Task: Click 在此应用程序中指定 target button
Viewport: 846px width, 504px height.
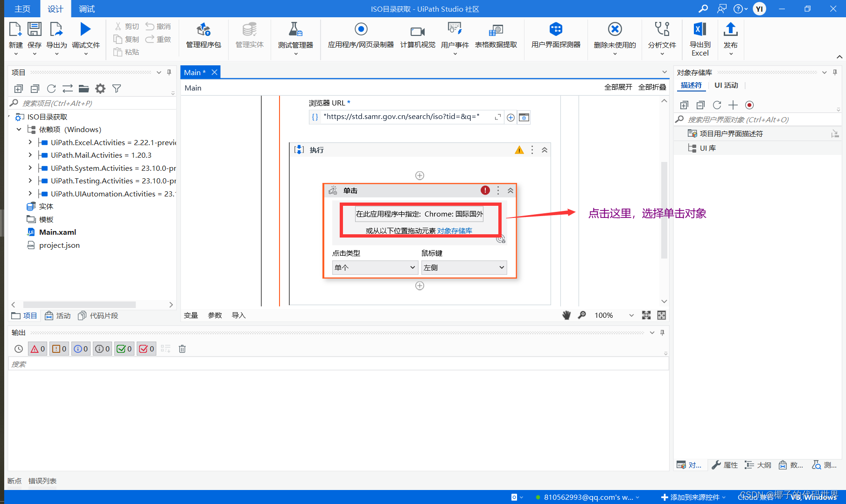Action: [419, 214]
